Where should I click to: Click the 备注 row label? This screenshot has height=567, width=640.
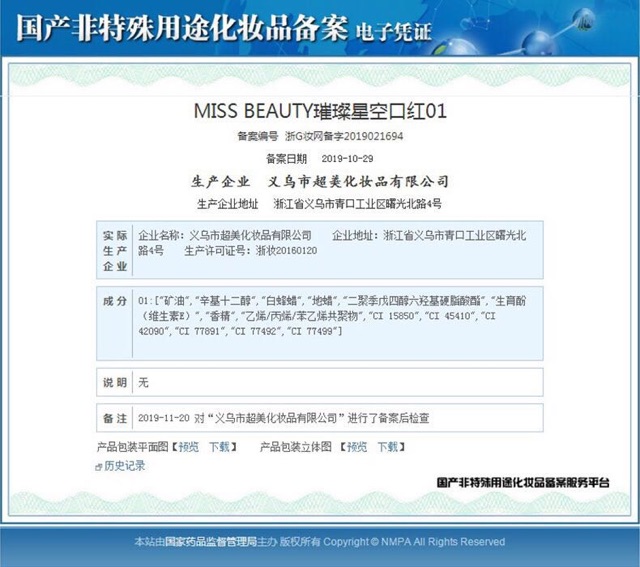pyautogui.click(x=115, y=418)
